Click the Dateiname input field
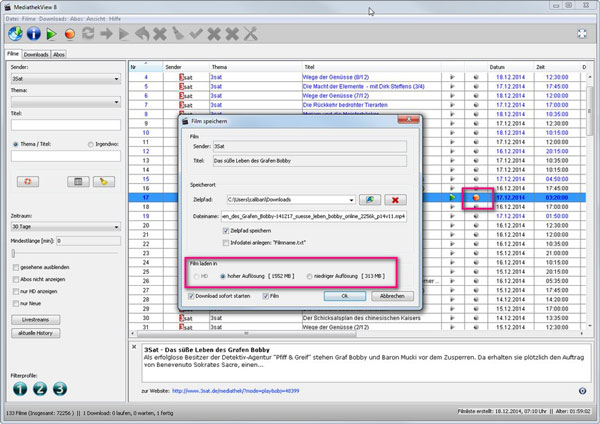The height and width of the screenshot is (424, 600). pos(314,216)
